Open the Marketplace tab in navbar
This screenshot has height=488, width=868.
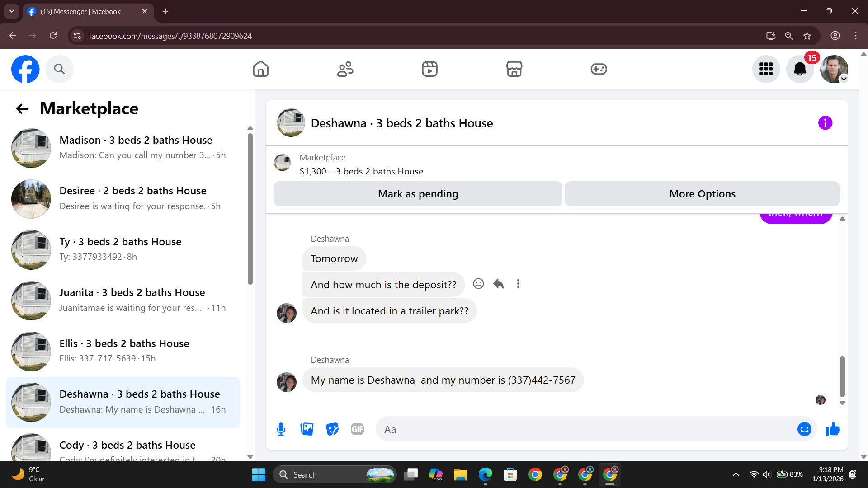tap(514, 69)
